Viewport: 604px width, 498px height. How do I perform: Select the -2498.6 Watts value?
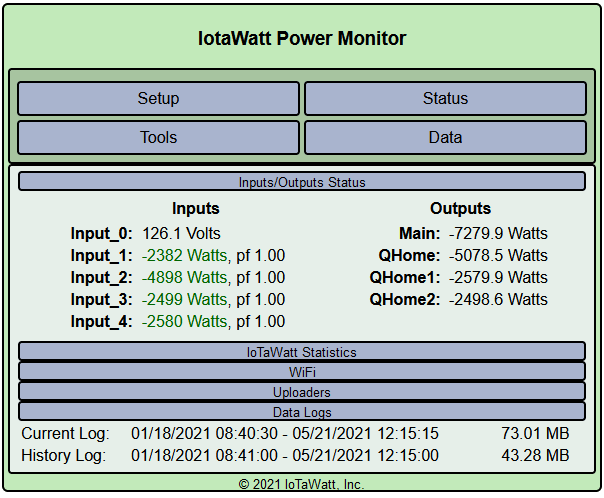(x=498, y=299)
